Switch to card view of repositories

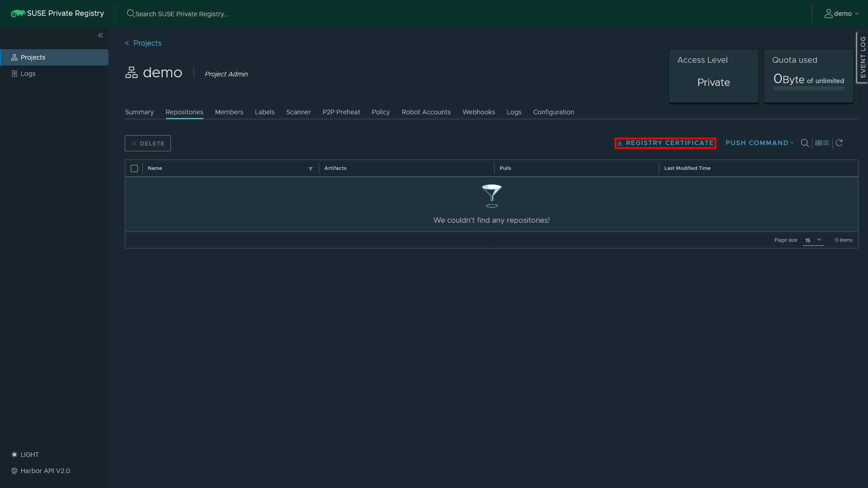(819, 143)
